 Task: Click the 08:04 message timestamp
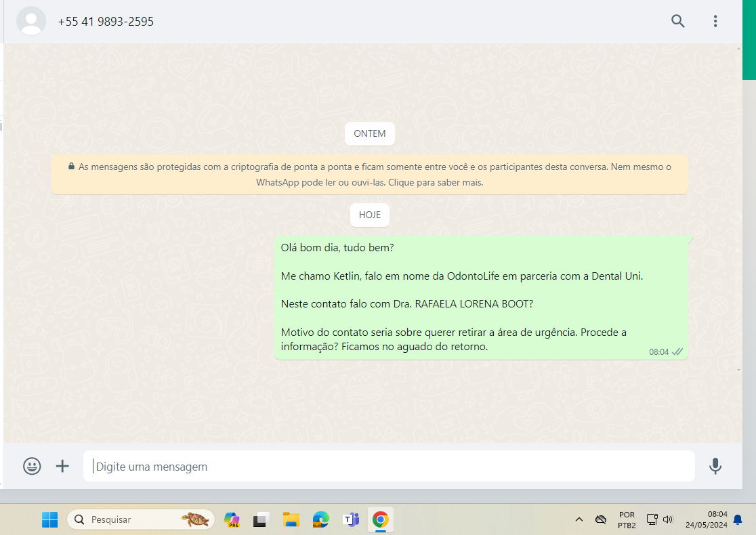658,352
